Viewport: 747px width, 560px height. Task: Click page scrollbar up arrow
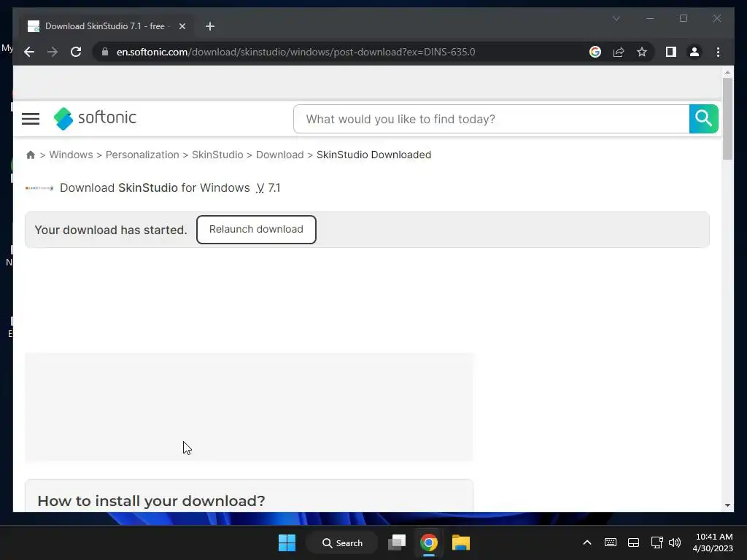[727, 72]
